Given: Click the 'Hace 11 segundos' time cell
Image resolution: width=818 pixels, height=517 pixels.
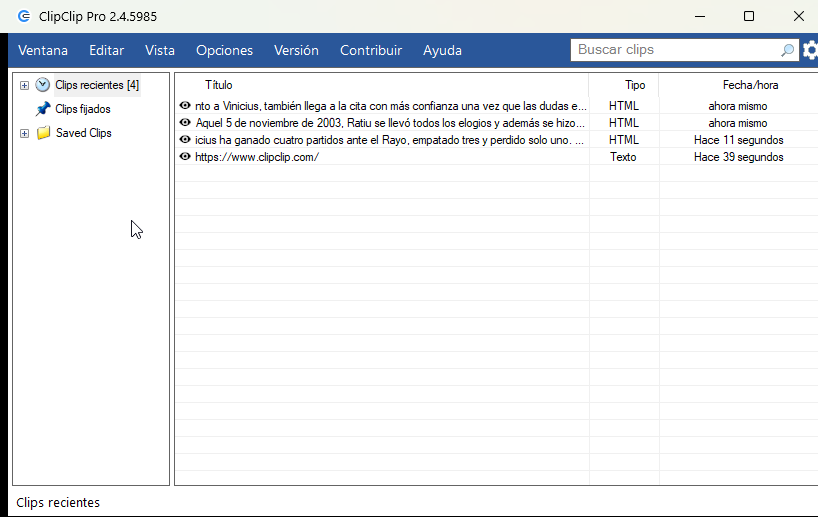Looking at the screenshot, I should [738, 140].
